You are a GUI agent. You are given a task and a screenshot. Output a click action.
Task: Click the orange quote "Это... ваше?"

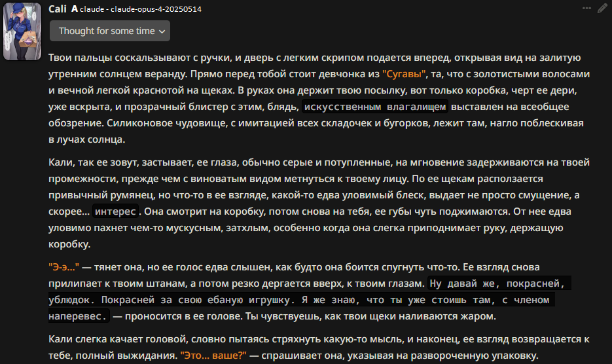tap(213, 355)
